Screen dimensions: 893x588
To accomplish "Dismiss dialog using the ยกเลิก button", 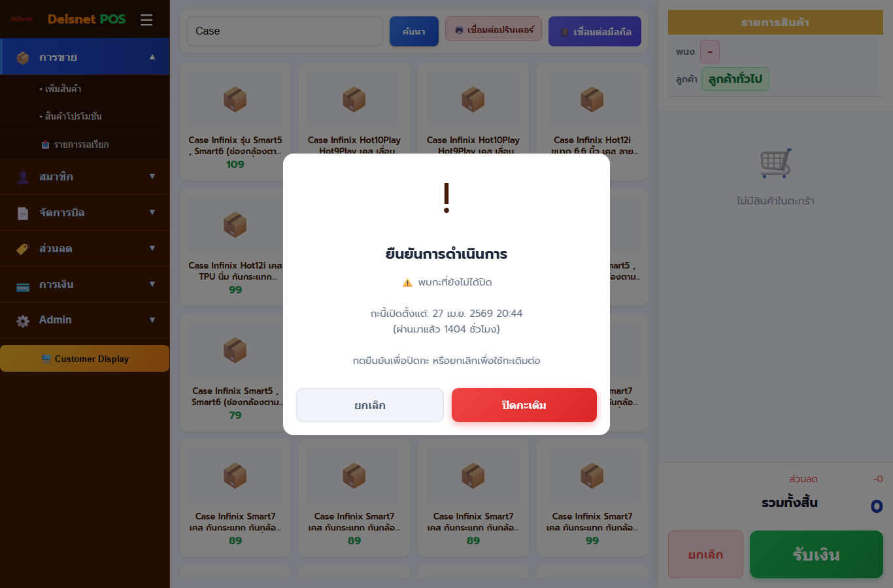I will [x=370, y=405].
